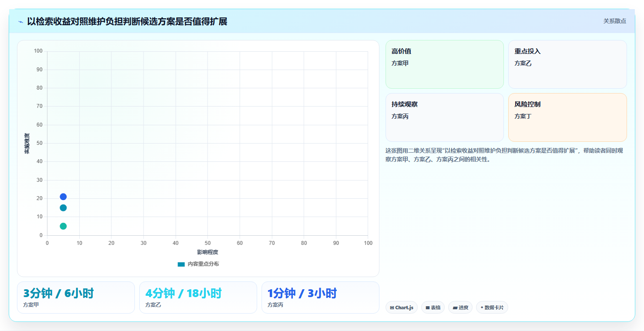Screen dimensions: 644x331
Task: Click the description paragraph starting 这张图用二维关系
Action: click(504, 155)
